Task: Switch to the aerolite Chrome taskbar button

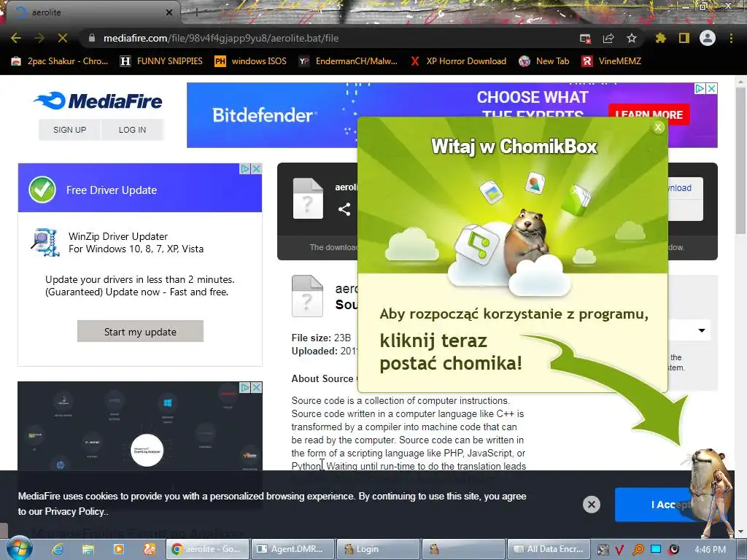Action: tap(208, 549)
